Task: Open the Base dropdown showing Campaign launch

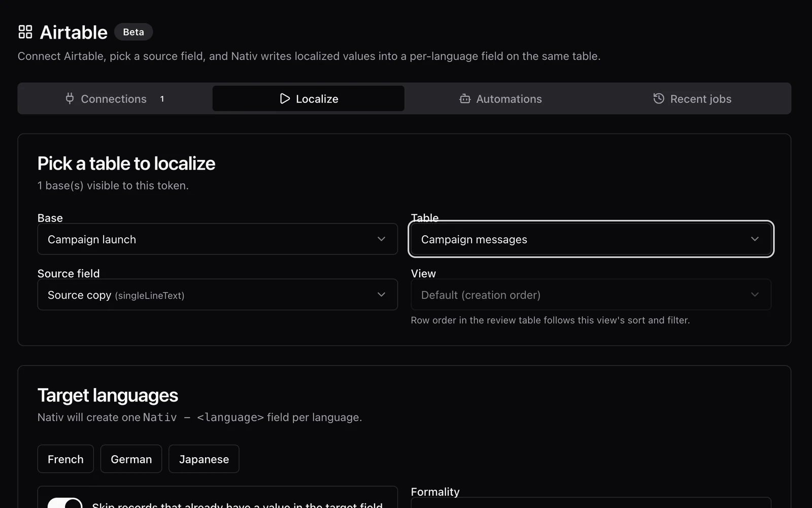Action: (x=218, y=239)
